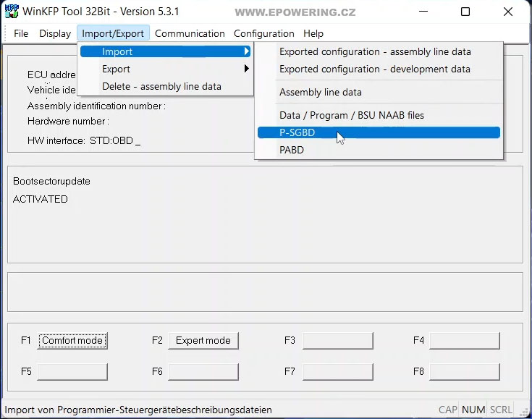The image size is (532, 419).
Task: Open the Help menu
Action: click(313, 33)
